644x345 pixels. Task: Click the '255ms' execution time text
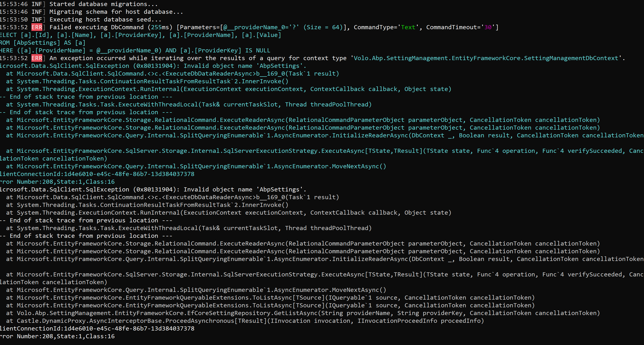tap(160, 27)
